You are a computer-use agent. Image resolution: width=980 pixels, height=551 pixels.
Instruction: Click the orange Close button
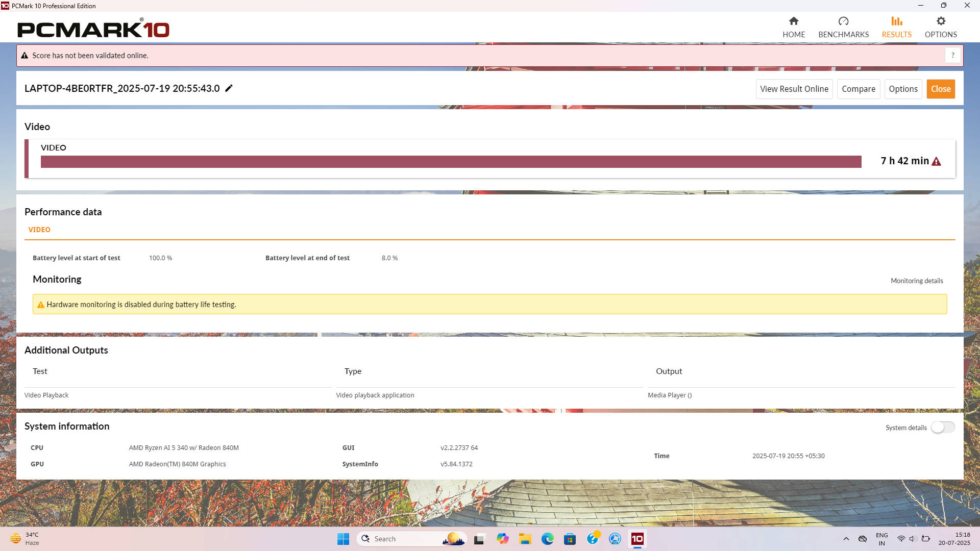pyautogui.click(x=940, y=89)
